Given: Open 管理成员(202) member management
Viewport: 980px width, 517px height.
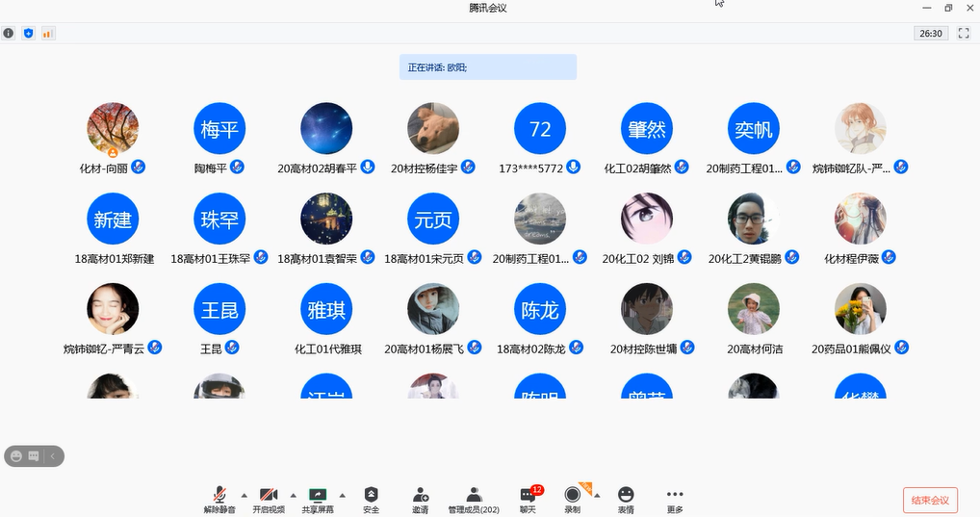Looking at the screenshot, I should (x=474, y=495).
